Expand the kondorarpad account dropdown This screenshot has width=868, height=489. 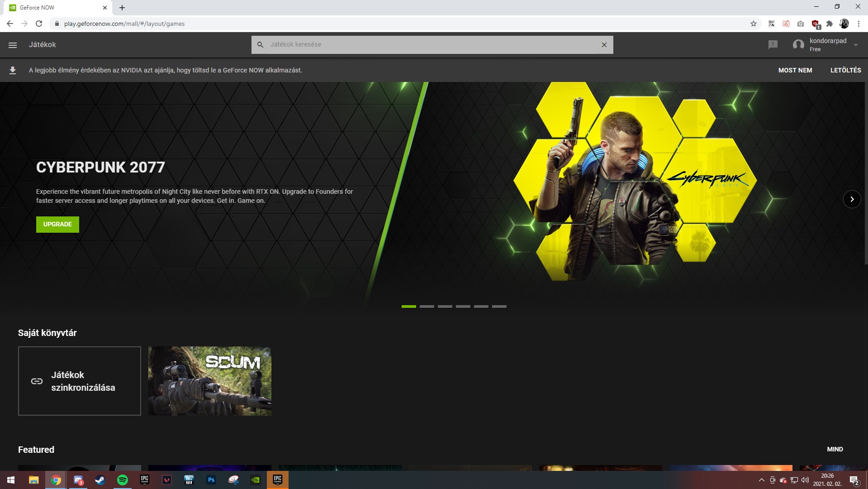(855, 45)
